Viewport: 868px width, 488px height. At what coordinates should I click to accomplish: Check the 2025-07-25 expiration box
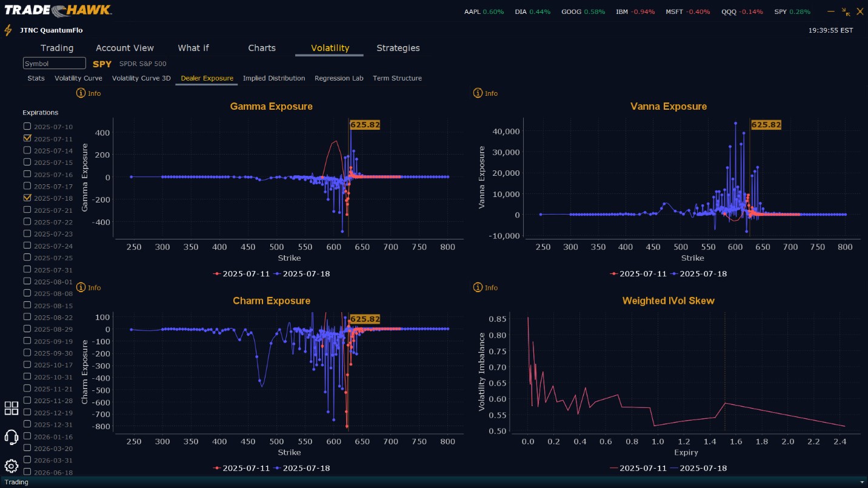tap(27, 258)
